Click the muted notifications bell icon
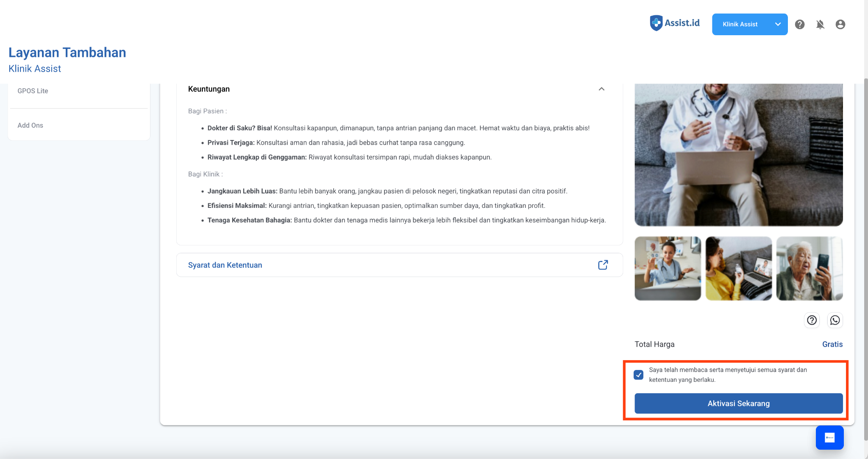 [x=820, y=25]
